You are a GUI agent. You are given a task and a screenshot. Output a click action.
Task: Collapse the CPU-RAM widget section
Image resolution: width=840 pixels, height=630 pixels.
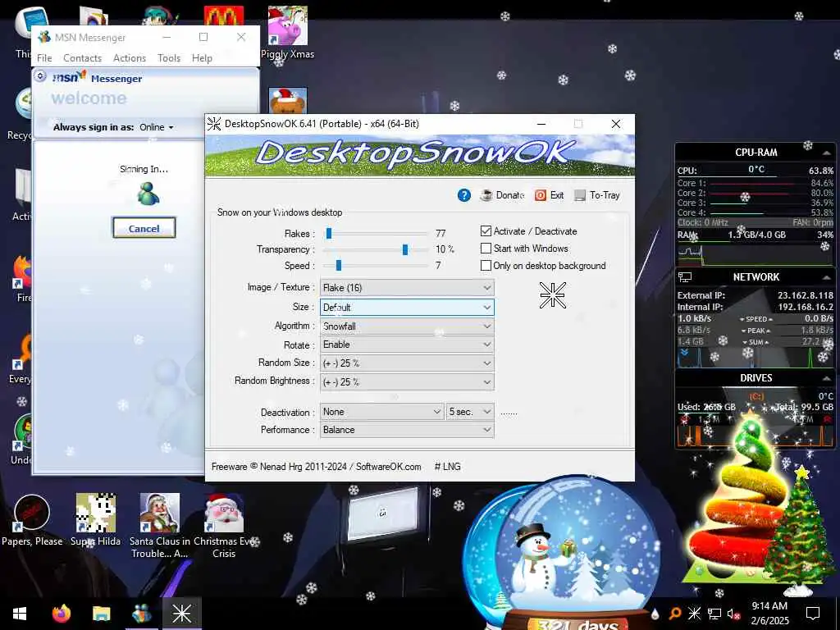pyautogui.click(x=825, y=153)
